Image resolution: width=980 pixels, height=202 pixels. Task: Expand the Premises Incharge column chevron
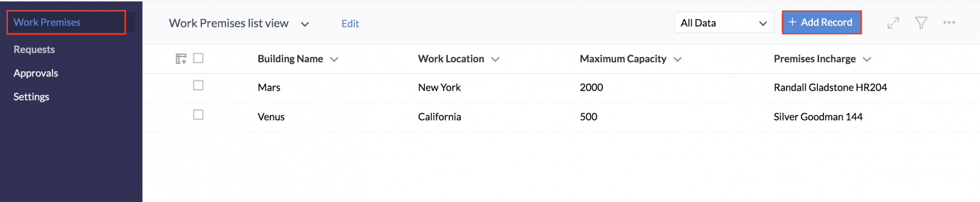click(x=867, y=59)
